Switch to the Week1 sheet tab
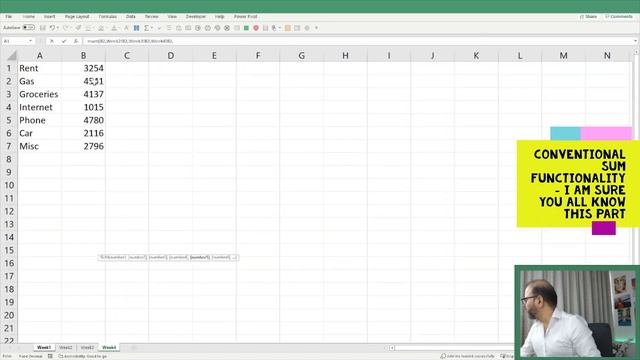Image resolution: width=640 pixels, height=360 pixels. pyautogui.click(x=44, y=347)
